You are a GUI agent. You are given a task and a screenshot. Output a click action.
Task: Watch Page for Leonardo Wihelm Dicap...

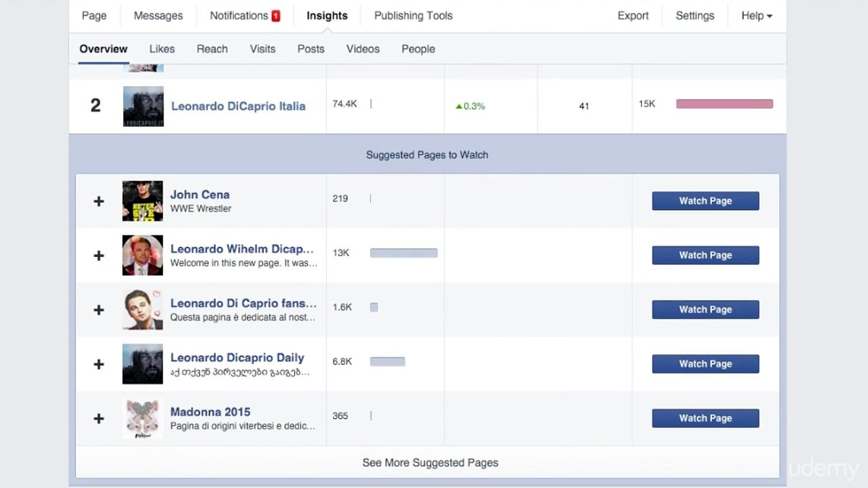click(x=705, y=255)
